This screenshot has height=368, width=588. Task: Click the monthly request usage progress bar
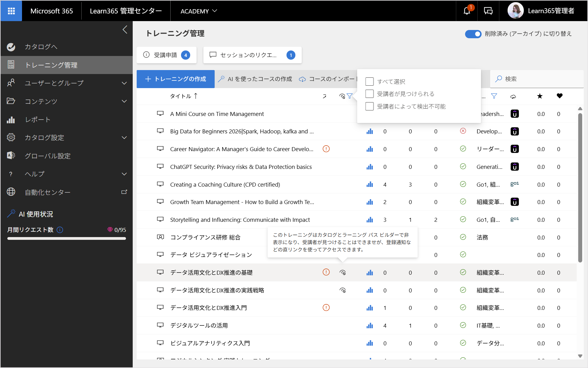pyautogui.click(x=67, y=239)
